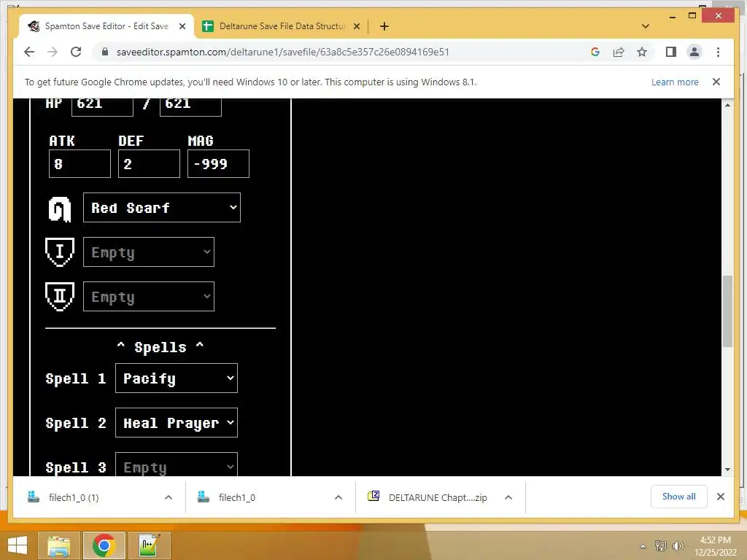Bookmark this page with the star icon
This screenshot has height=560, width=747.
click(642, 52)
